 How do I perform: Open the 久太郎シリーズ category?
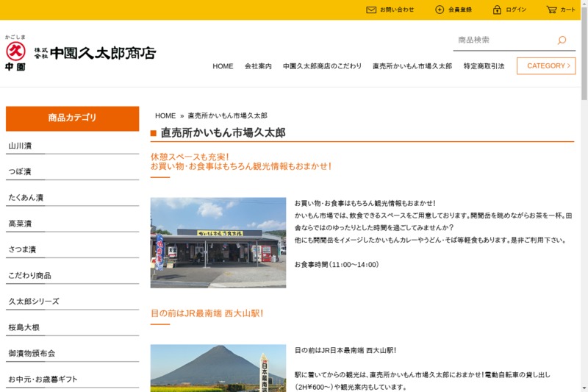tap(34, 302)
